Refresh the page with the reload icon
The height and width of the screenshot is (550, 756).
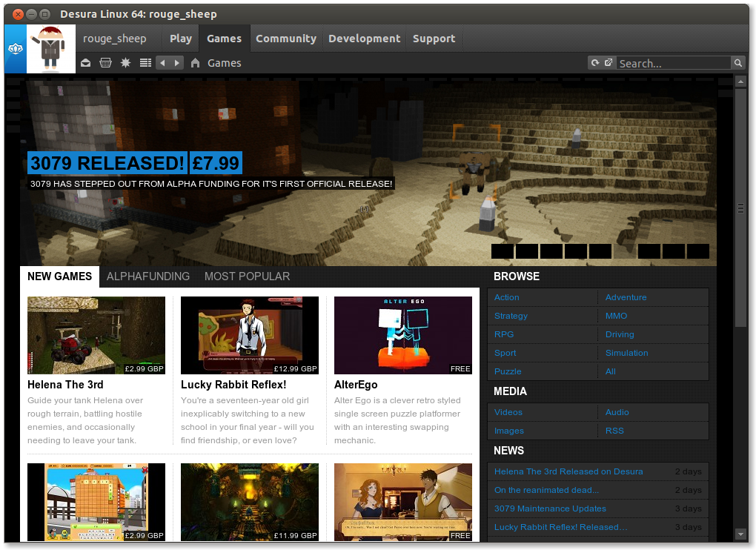click(595, 63)
